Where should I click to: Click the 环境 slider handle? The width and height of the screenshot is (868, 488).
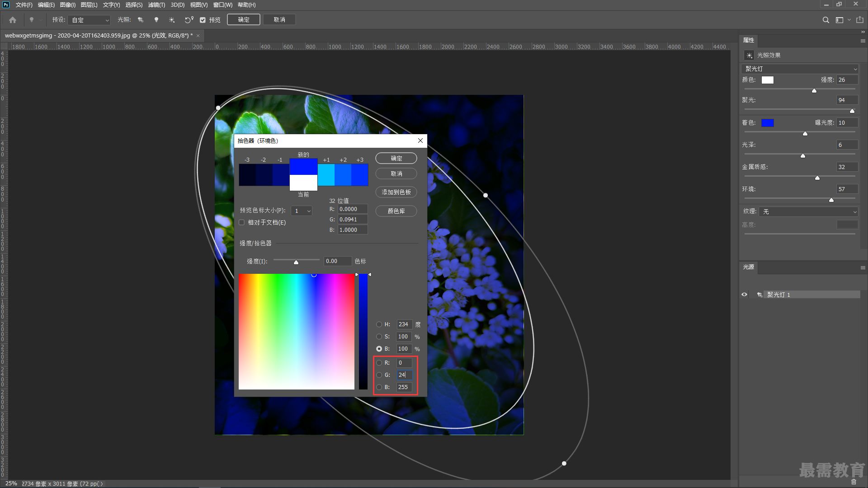tap(831, 200)
